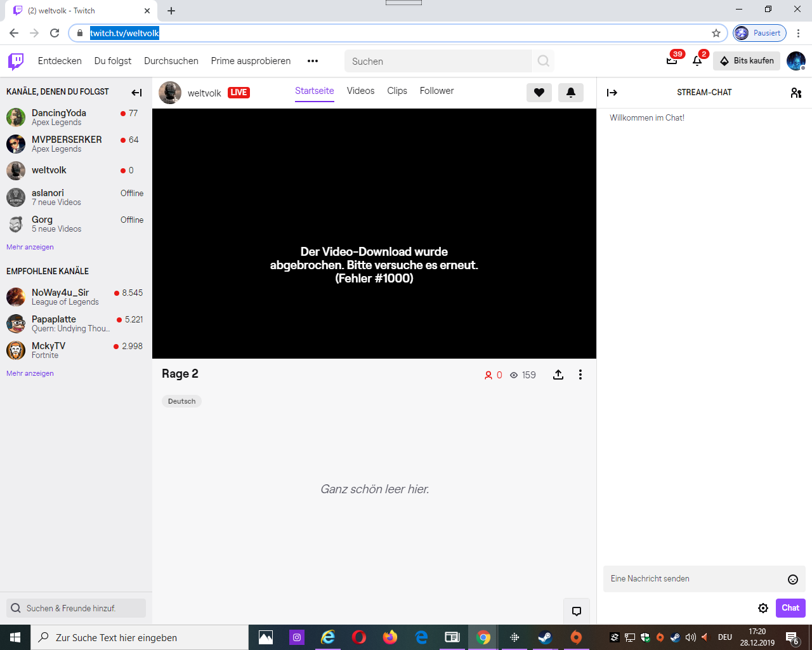Click the Deutsch language tag
The width and height of the screenshot is (812, 650).
point(181,401)
